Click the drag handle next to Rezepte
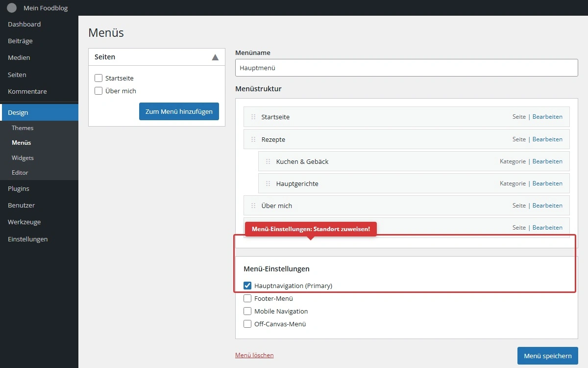This screenshot has height=368, width=588. (253, 139)
